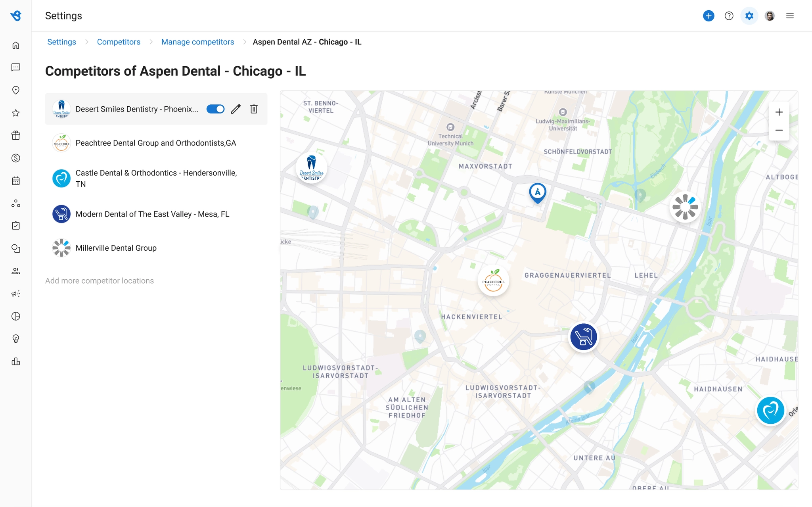812x507 pixels.
Task: Click Castle Dental heart map marker
Action: tap(770, 411)
